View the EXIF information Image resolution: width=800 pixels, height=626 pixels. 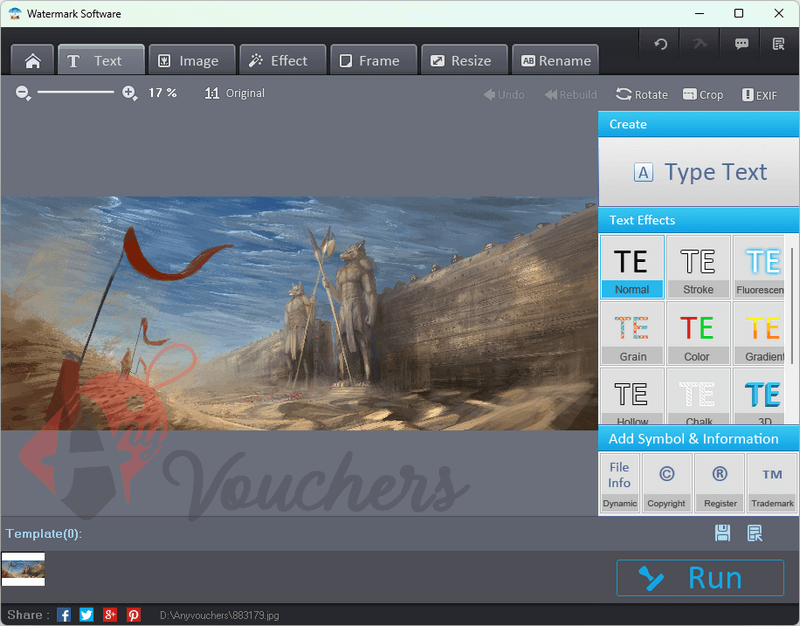[761, 94]
